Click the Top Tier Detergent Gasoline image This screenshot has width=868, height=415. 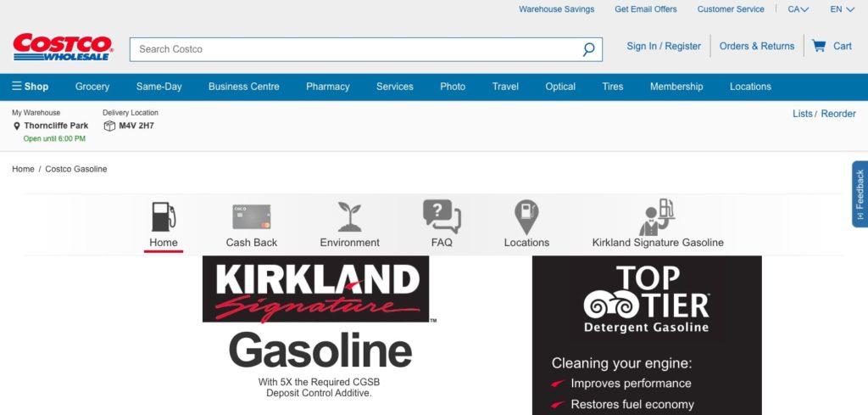tap(647, 335)
